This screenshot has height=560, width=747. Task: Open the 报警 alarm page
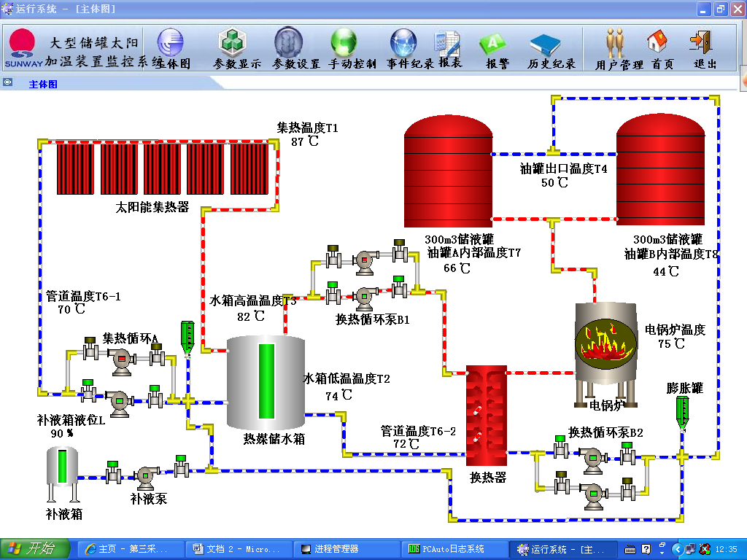click(x=493, y=45)
